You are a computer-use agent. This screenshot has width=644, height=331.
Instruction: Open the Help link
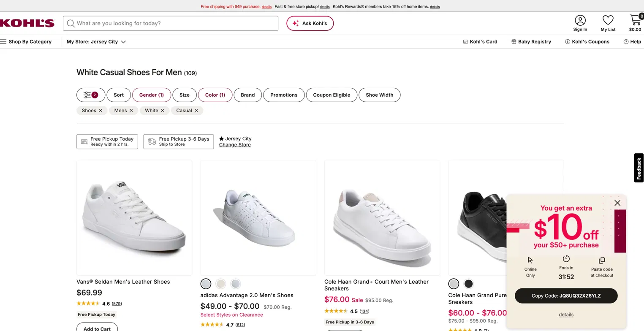click(x=632, y=41)
